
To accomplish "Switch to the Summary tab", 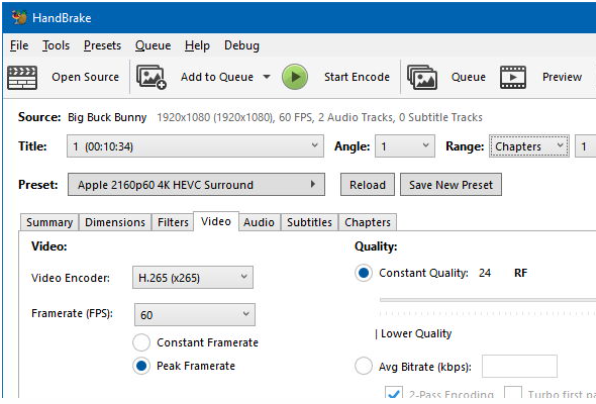I will click(x=49, y=222).
